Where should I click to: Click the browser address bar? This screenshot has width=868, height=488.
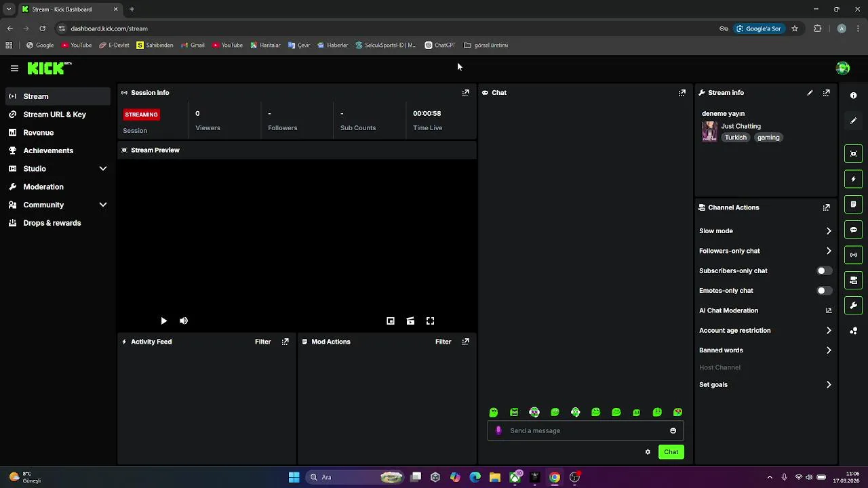[x=387, y=28]
